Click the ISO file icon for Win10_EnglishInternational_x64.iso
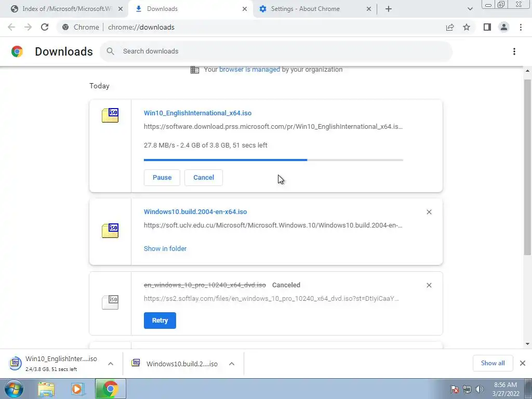The height and width of the screenshot is (399, 532). [x=110, y=115]
